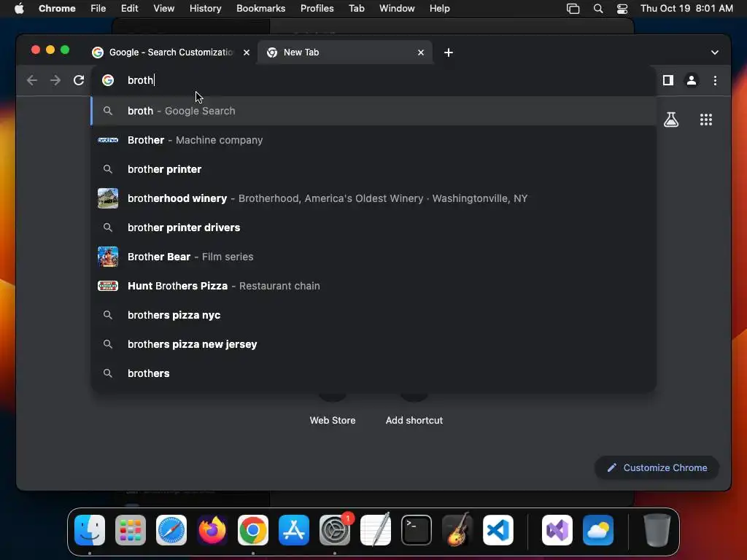Click the address bar containing broth
The width and height of the screenshot is (747, 560).
coord(373,80)
